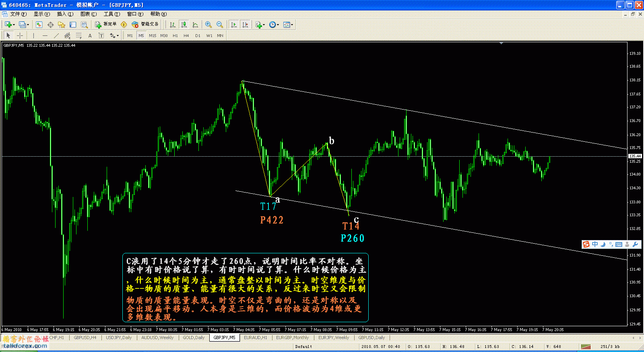Viewport: 644px width, 352px height.
Task: Select the Trendline drawing tool
Action: pyautogui.click(x=56, y=35)
